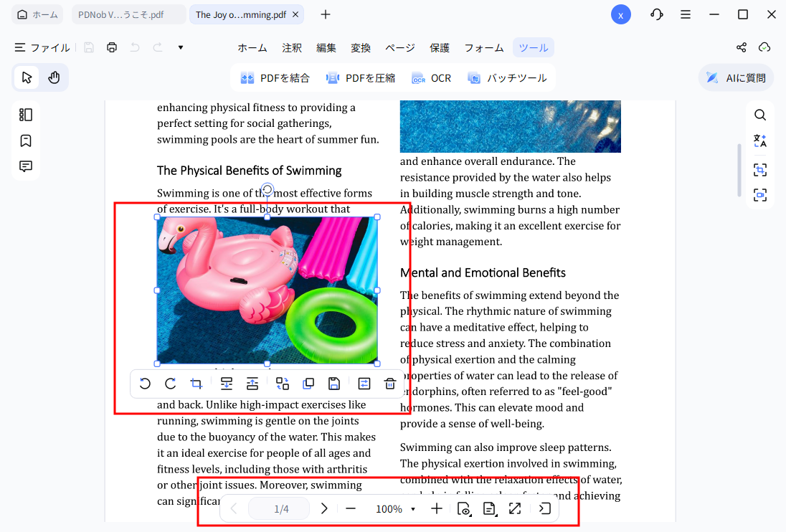Save the selected image with the disk icon

[x=333, y=384]
